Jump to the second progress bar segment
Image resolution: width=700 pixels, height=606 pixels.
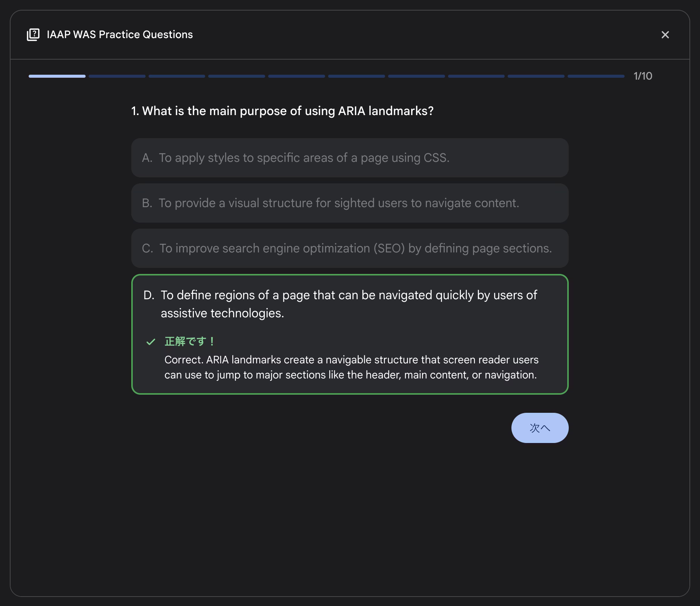coord(117,76)
